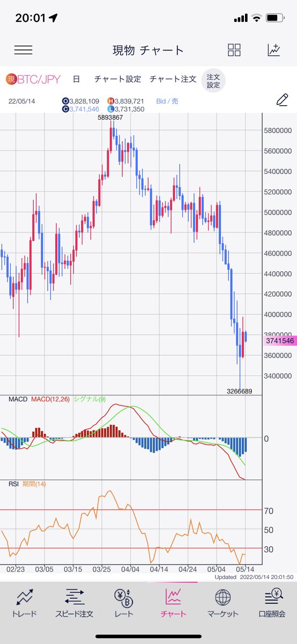297x644 pixels.
Task: Tap チャート注文 button
Action: [173, 79]
